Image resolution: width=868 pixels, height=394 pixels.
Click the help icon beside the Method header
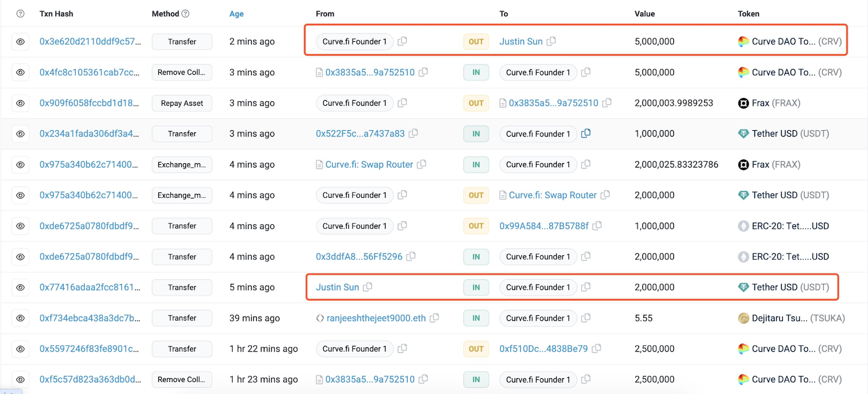(x=186, y=14)
